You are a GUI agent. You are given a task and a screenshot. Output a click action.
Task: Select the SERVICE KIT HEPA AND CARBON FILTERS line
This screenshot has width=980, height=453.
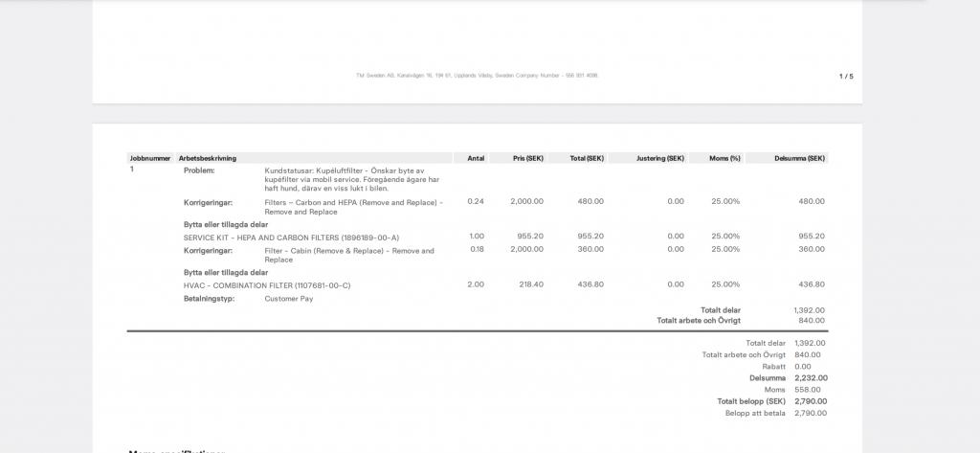[x=291, y=237]
